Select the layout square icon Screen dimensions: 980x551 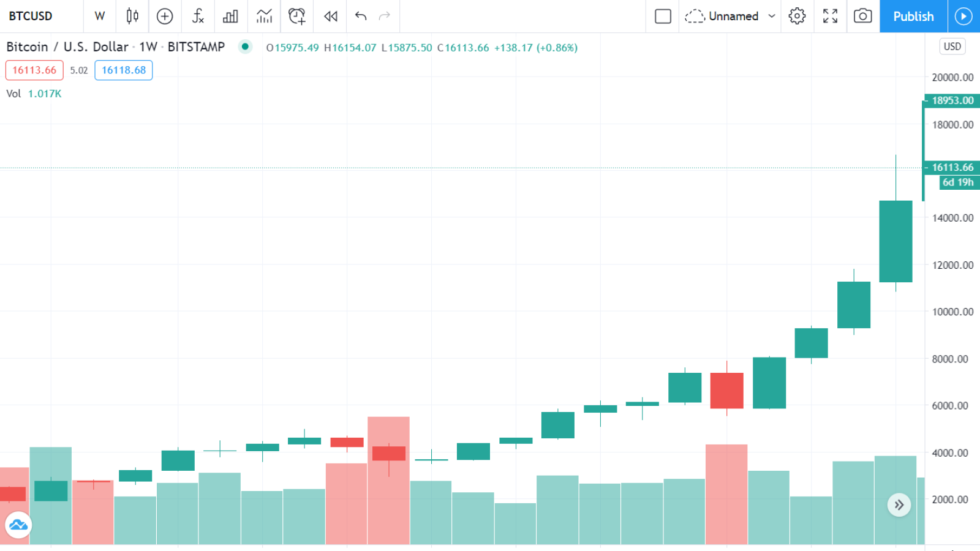[663, 16]
